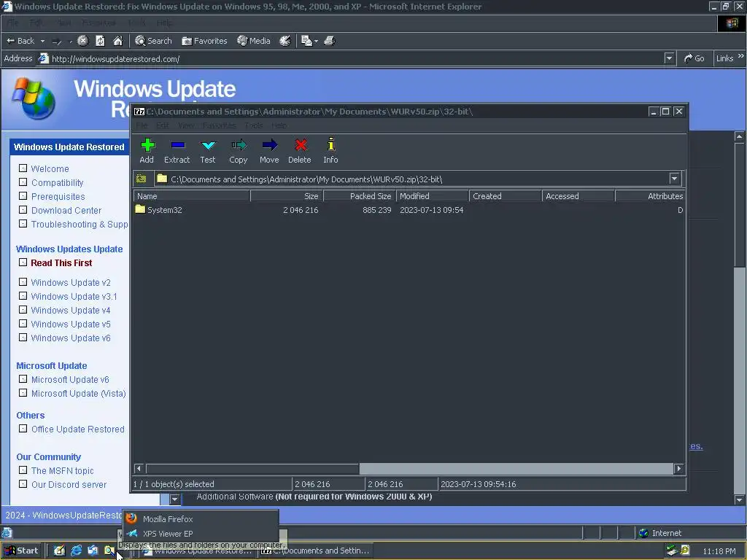Open the Tools menu in 7-Zip
747x560 pixels.
click(254, 125)
